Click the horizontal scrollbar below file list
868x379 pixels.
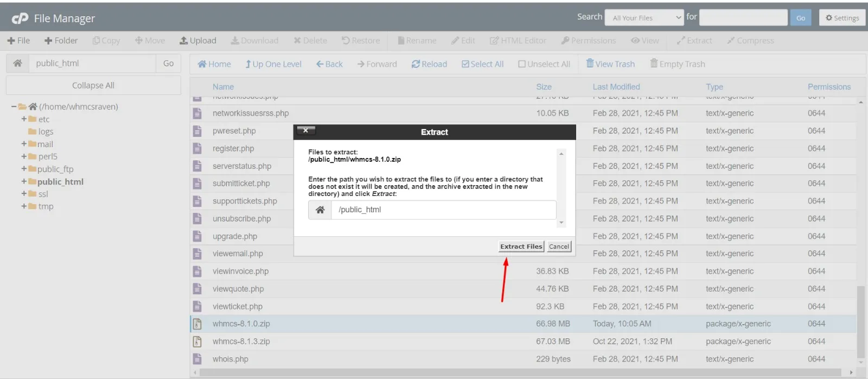521,372
